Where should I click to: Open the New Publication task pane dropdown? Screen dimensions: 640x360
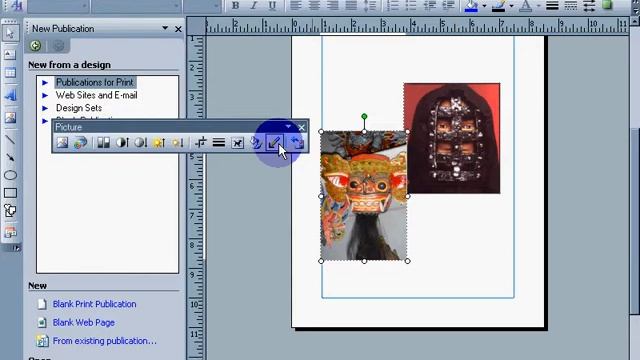point(165,28)
